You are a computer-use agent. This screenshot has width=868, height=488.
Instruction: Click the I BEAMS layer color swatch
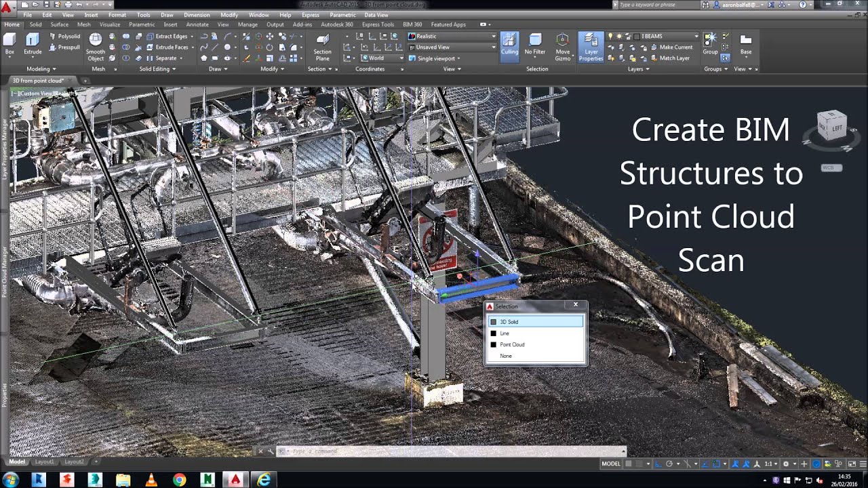coord(637,37)
